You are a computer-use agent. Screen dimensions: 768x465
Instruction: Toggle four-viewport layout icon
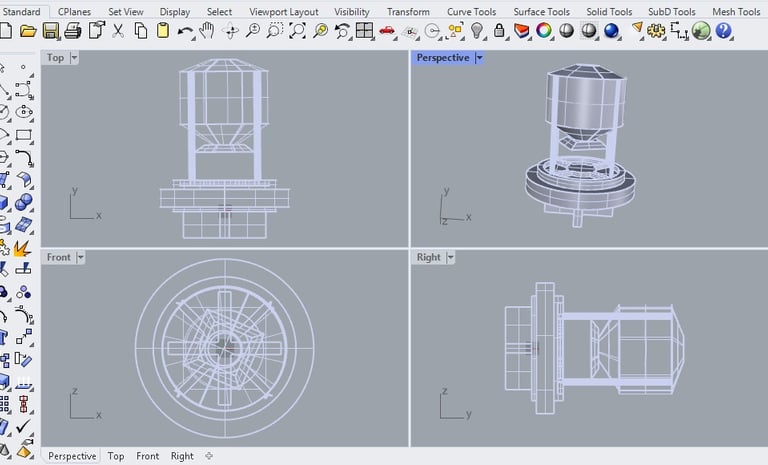pos(364,31)
